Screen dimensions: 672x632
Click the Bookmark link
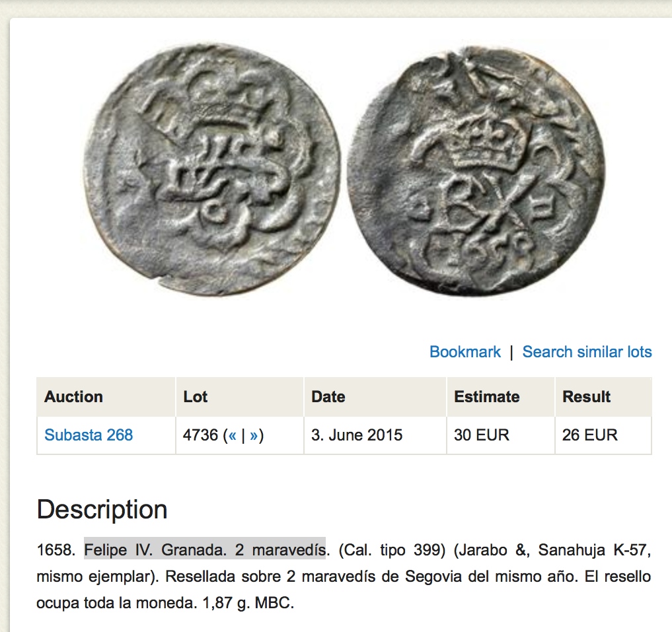(x=465, y=352)
